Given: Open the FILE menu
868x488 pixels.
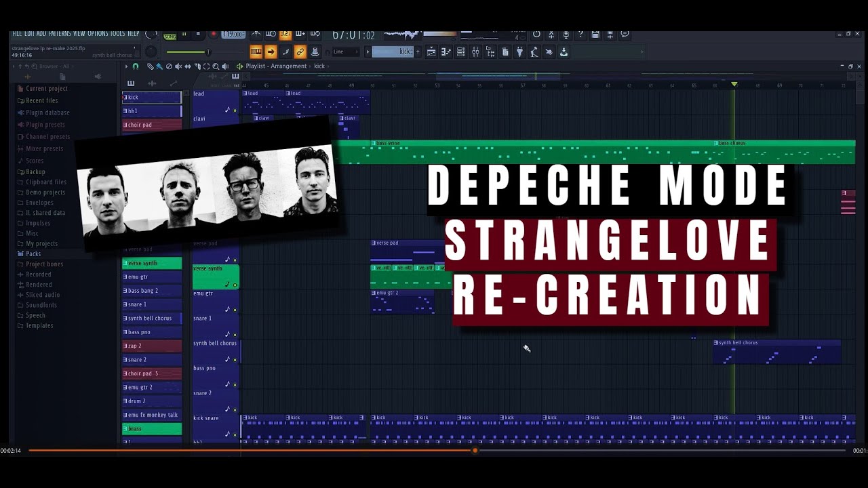Looking at the screenshot, I should (x=18, y=33).
